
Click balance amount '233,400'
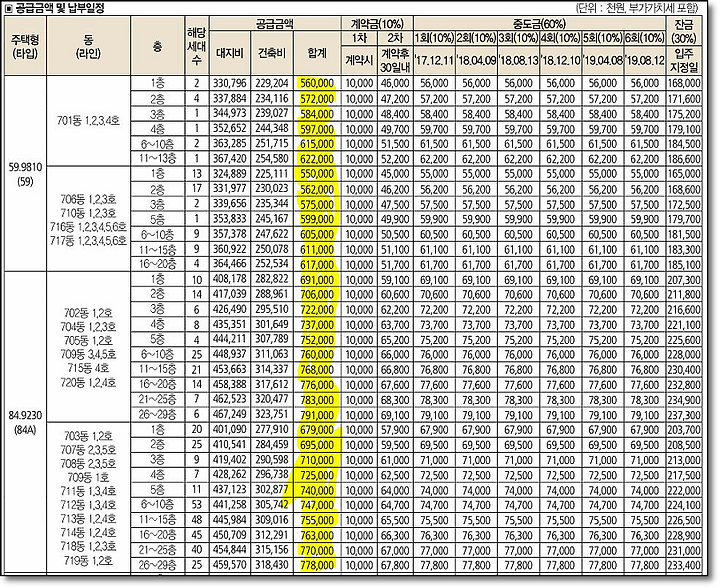pos(684,565)
